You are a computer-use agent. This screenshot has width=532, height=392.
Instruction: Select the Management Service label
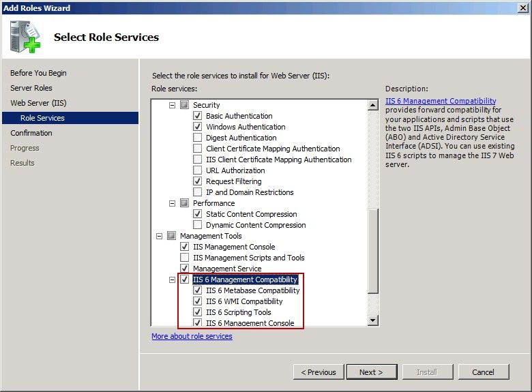[x=227, y=268]
